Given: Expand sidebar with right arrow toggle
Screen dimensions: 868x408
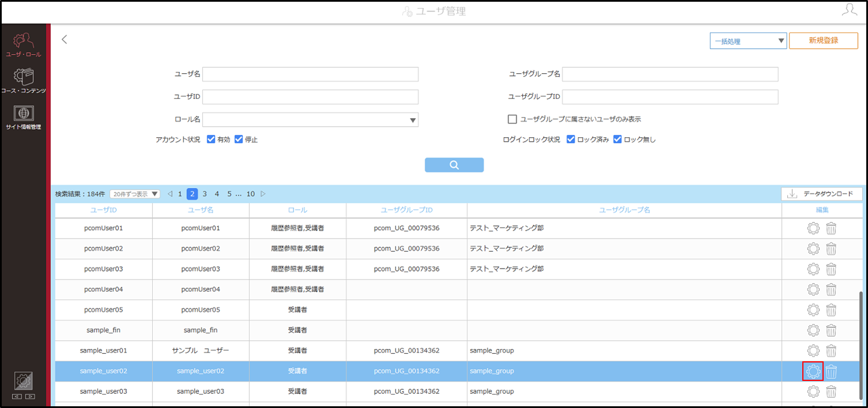Looking at the screenshot, I should (x=31, y=396).
